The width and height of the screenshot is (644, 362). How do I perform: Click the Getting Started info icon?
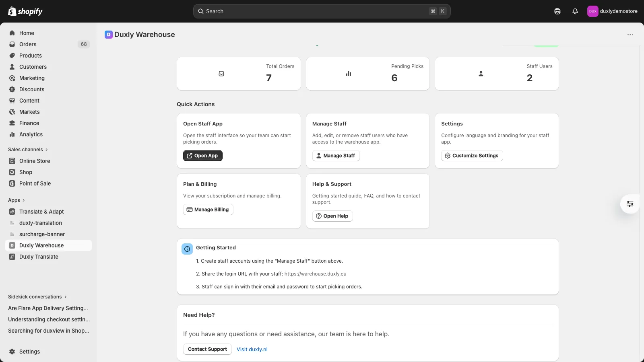pyautogui.click(x=187, y=249)
